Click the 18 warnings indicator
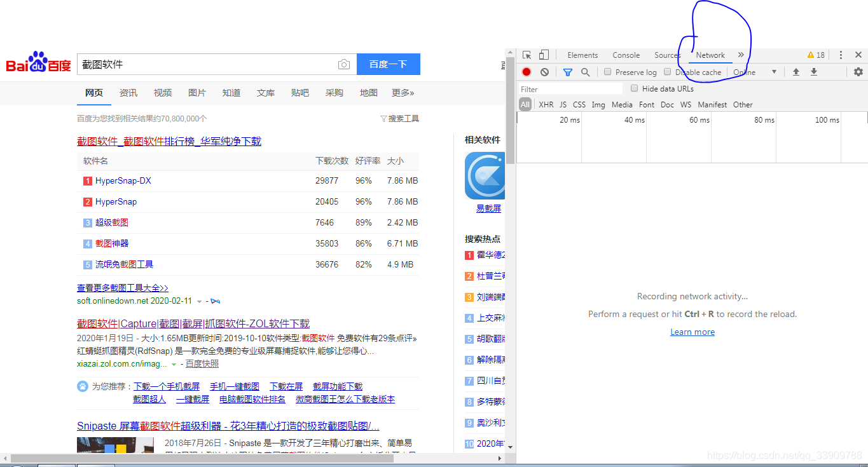The height and width of the screenshot is (467, 868). [816, 55]
